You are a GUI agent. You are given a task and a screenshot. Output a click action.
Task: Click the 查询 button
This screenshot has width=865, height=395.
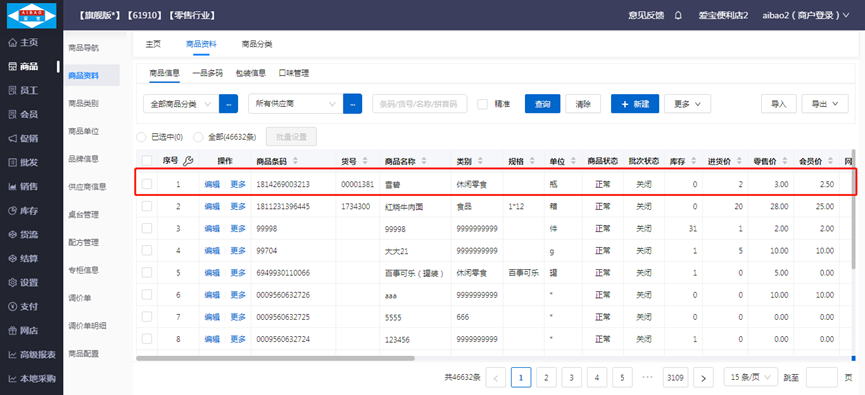point(542,104)
